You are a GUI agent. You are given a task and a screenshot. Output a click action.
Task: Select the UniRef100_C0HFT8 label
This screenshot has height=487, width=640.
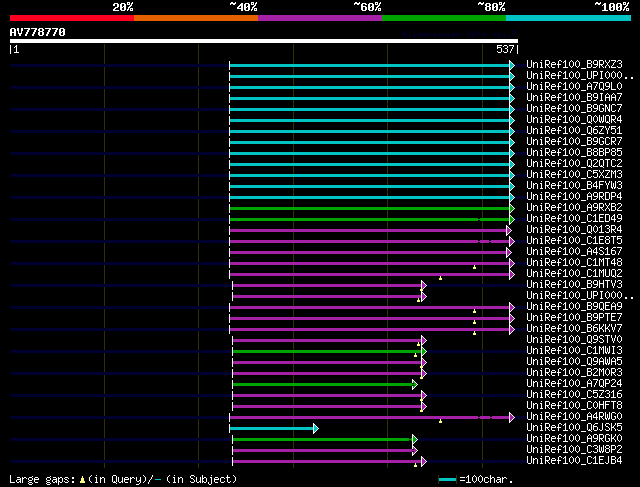click(574, 406)
